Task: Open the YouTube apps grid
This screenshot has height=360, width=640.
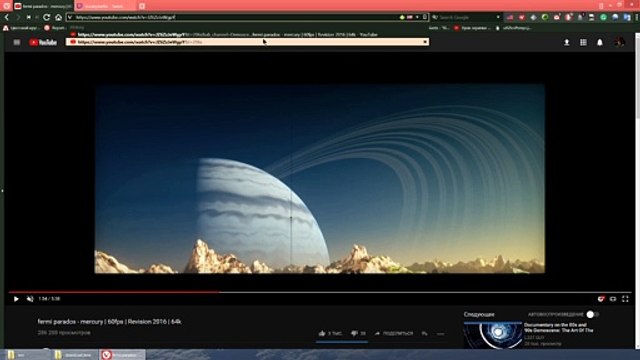Action: [583, 42]
